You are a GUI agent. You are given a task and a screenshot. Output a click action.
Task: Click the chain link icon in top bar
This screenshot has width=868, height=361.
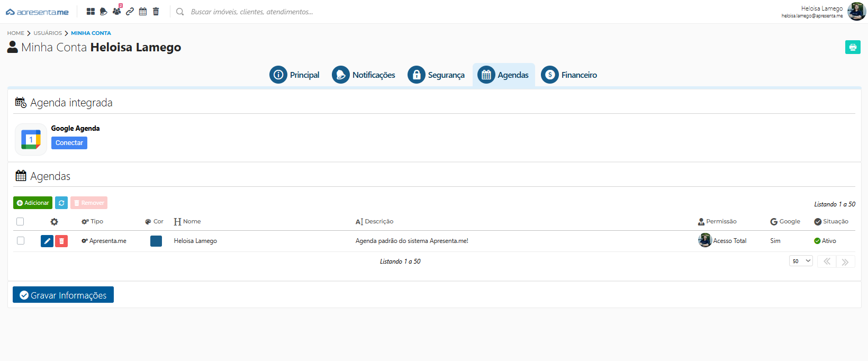click(130, 12)
